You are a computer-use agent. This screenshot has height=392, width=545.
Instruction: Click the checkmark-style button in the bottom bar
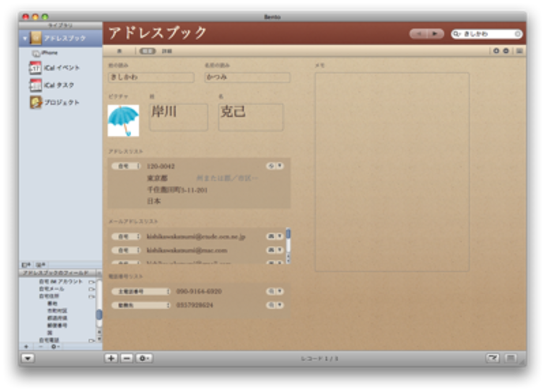493,358
